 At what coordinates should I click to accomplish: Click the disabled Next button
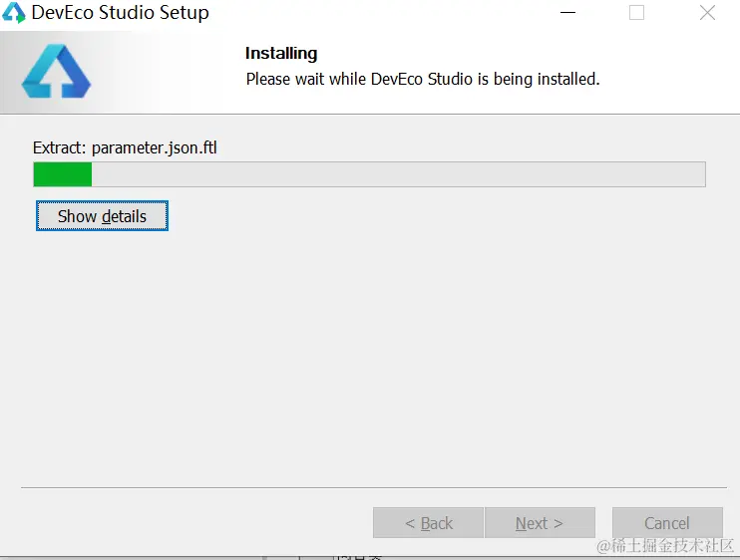[540, 523]
